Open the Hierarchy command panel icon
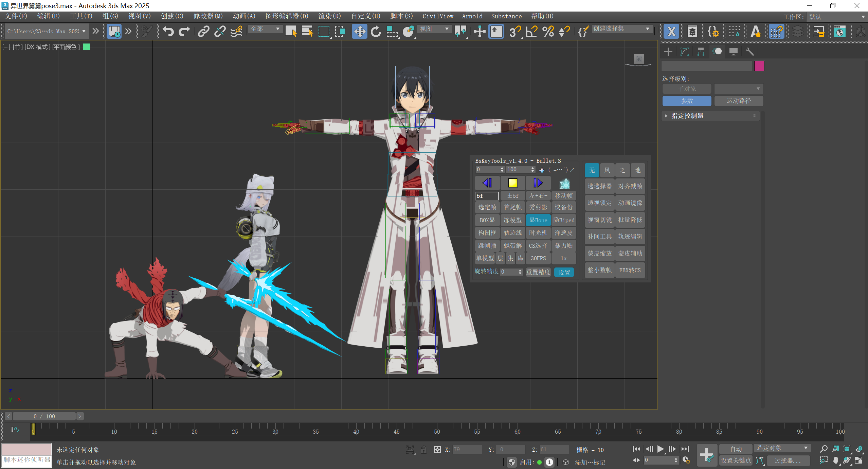This screenshot has height=469, width=868. point(701,52)
